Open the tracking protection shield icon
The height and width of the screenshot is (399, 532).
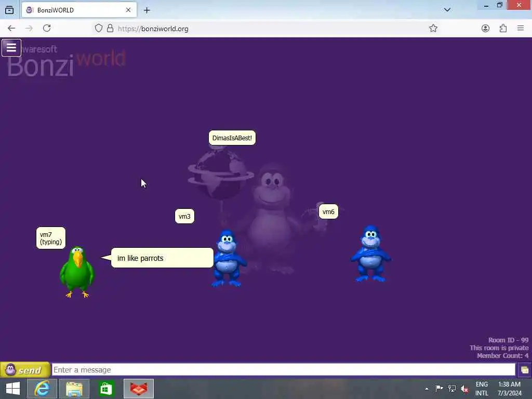pos(98,29)
